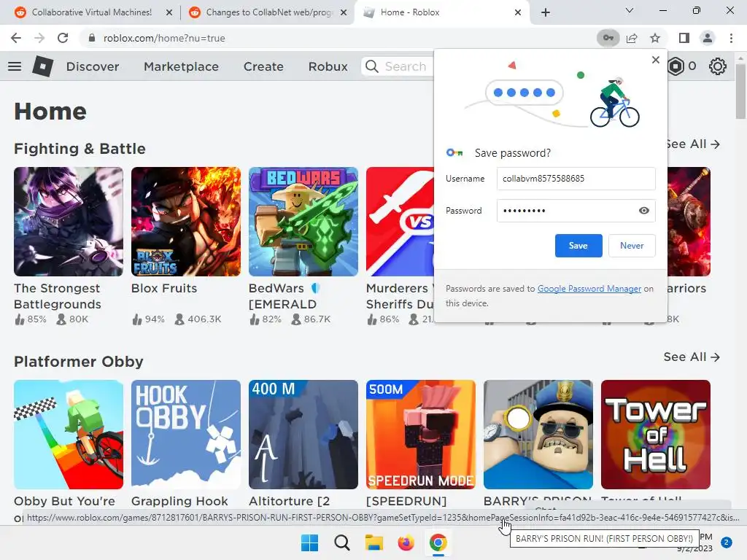Viewport: 747px width, 560px height.
Task: Click the search magnifier in Roblox navbar
Action: coord(372,66)
